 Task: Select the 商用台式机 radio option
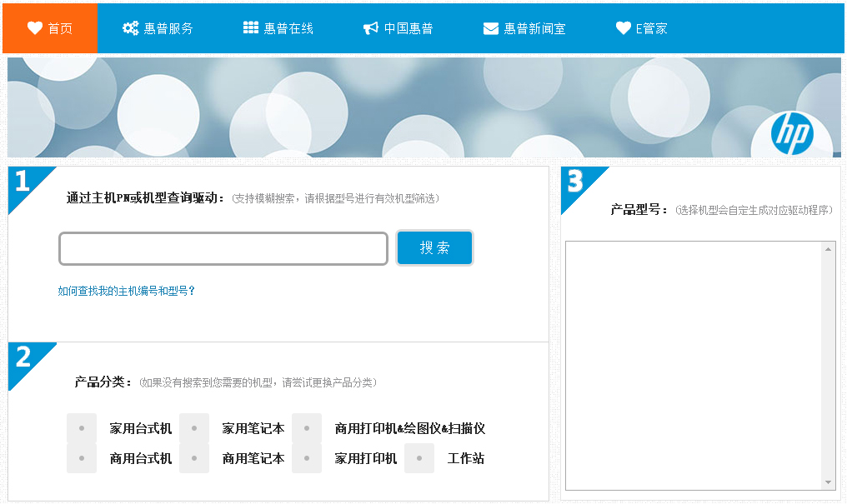pyautogui.click(x=82, y=458)
